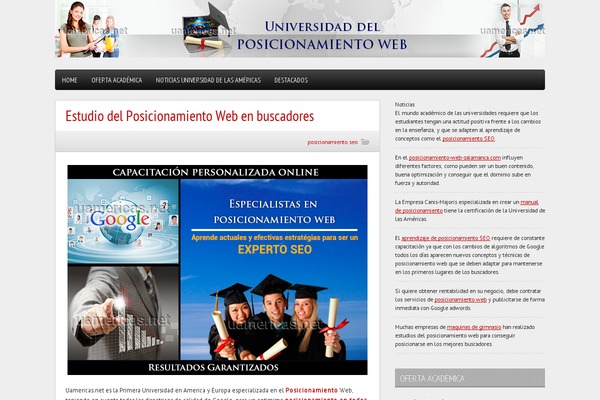Open article title Estudio del Posicionamiento Web
The width and height of the screenshot is (600, 400).
tap(189, 116)
